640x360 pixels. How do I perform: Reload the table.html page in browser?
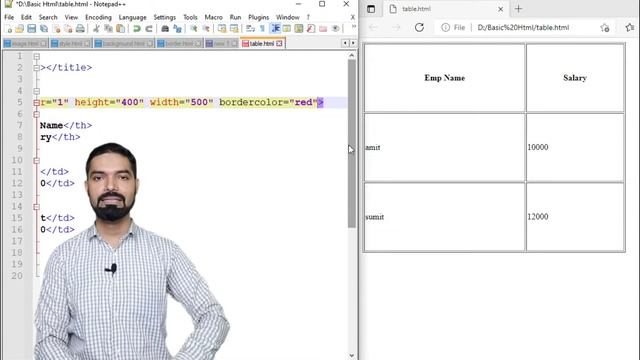419,27
